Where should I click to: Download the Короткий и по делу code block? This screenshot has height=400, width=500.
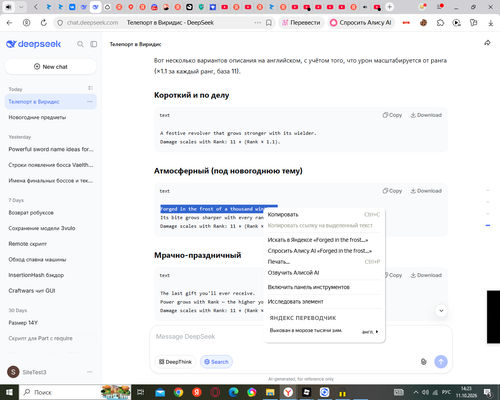tap(426, 115)
